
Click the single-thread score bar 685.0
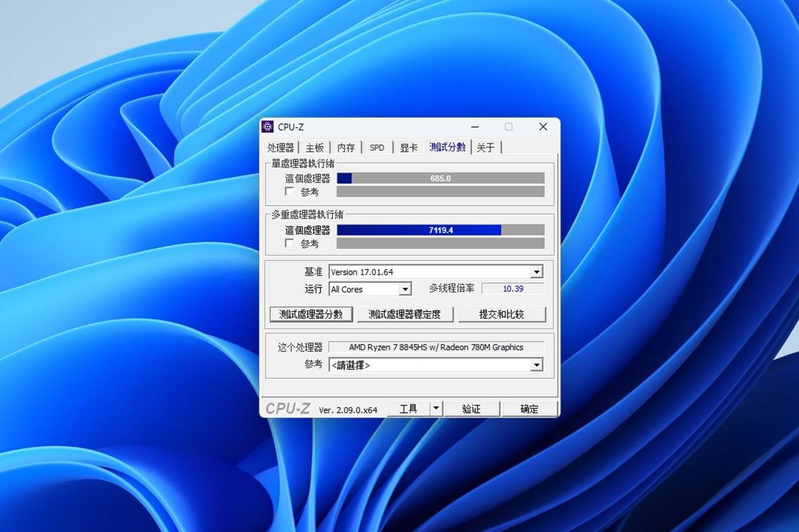point(441,178)
